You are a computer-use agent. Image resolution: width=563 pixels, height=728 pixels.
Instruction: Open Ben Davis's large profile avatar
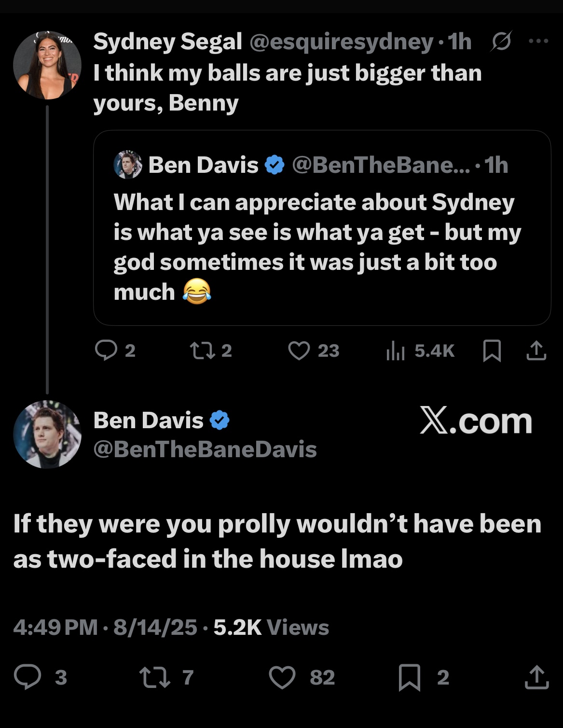[47, 434]
